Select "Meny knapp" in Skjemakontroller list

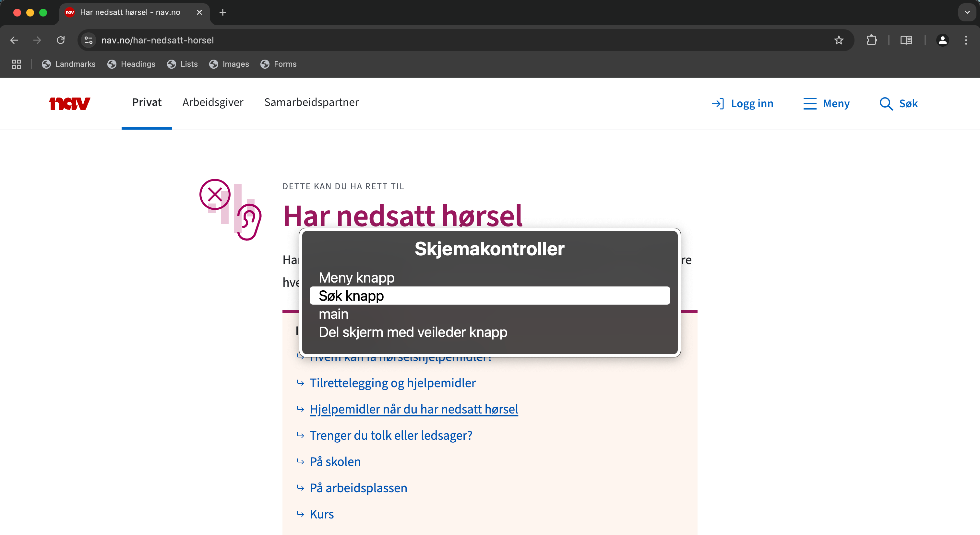coord(356,278)
